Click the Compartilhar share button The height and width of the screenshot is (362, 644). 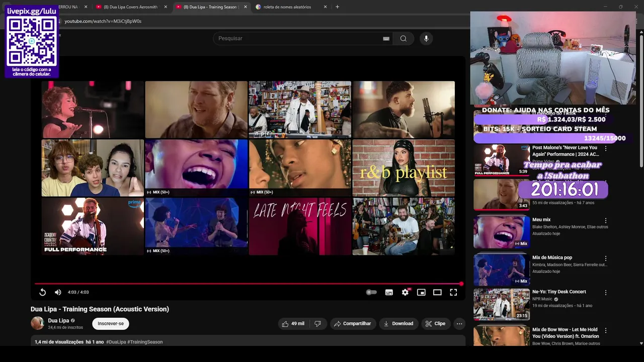(353, 324)
